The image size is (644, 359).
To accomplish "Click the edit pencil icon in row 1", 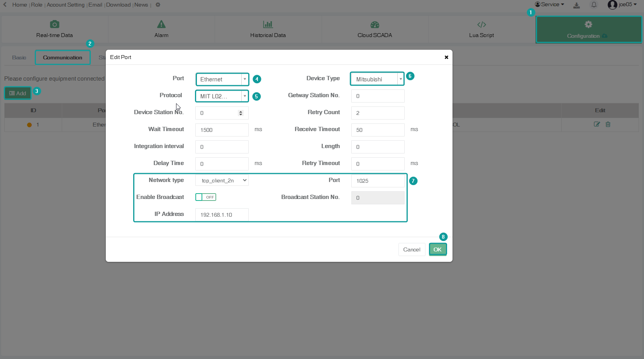I will click(597, 124).
